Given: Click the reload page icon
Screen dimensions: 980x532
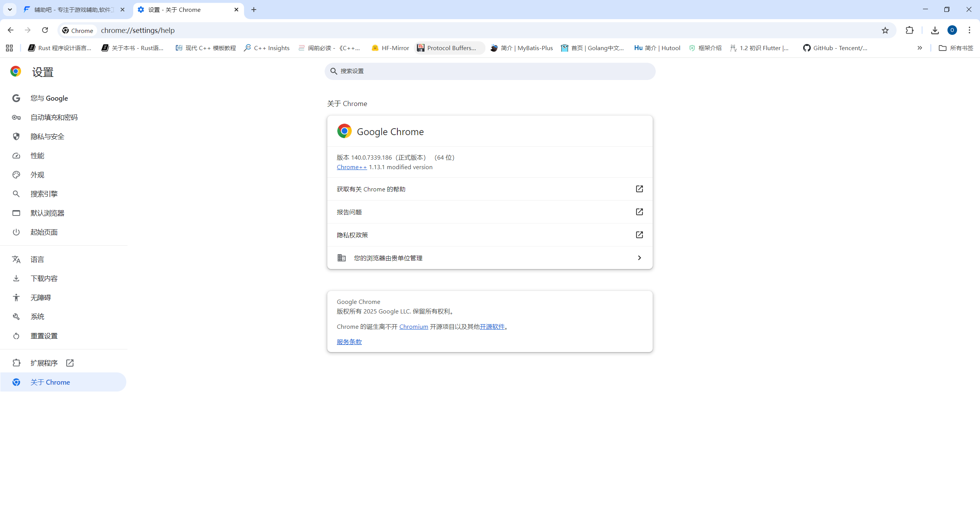Looking at the screenshot, I should coord(45,30).
